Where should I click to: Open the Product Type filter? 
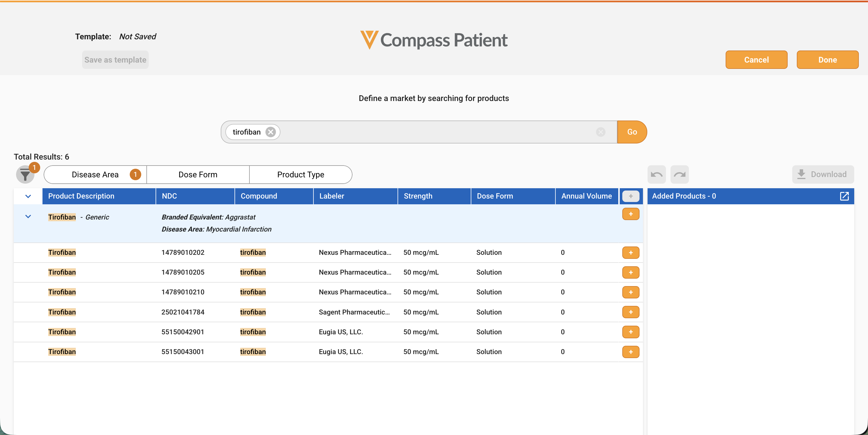[301, 174]
